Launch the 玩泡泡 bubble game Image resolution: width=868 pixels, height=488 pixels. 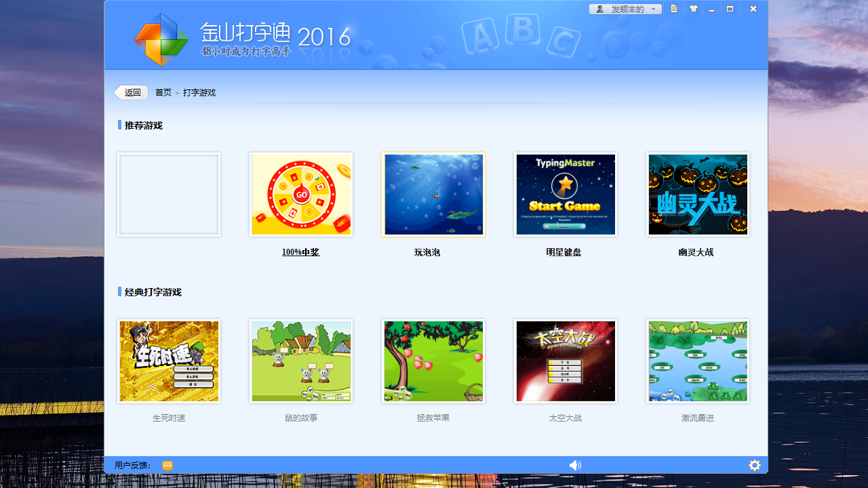(x=433, y=194)
